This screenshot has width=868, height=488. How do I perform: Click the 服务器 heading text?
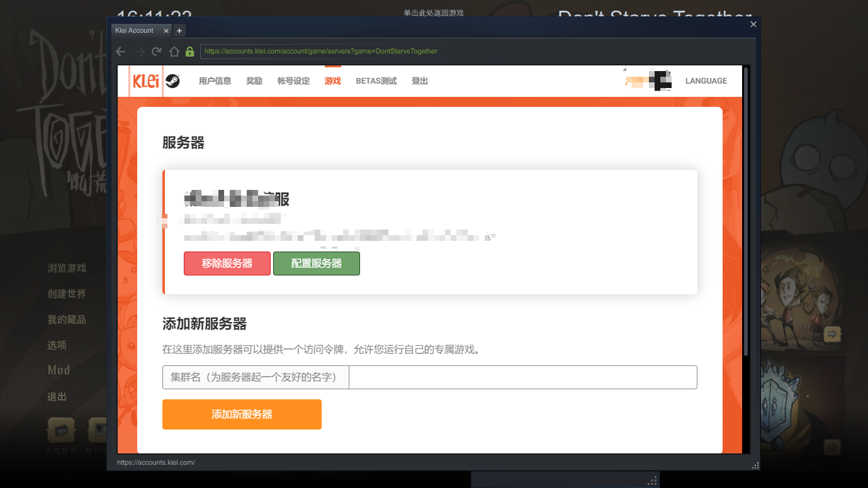183,143
